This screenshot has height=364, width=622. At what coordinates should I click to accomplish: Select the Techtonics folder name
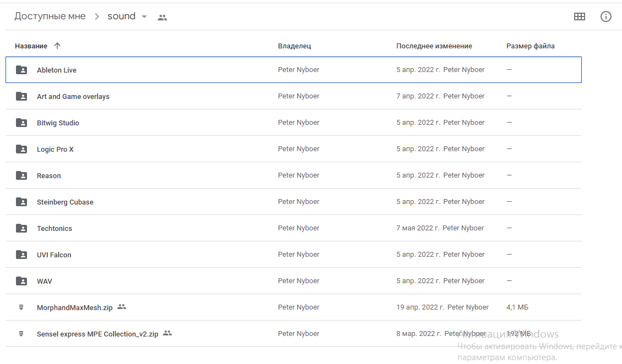[x=54, y=229]
